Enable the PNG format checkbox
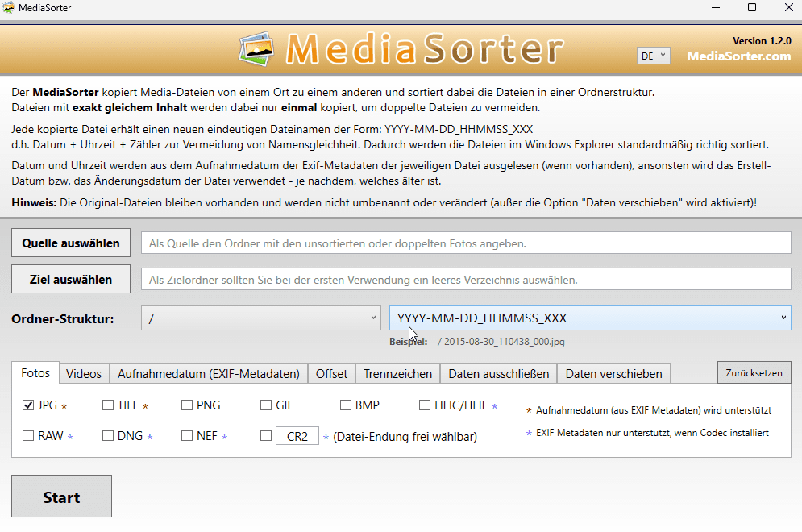This screenshot has height=532, width=802. (185, 405)
